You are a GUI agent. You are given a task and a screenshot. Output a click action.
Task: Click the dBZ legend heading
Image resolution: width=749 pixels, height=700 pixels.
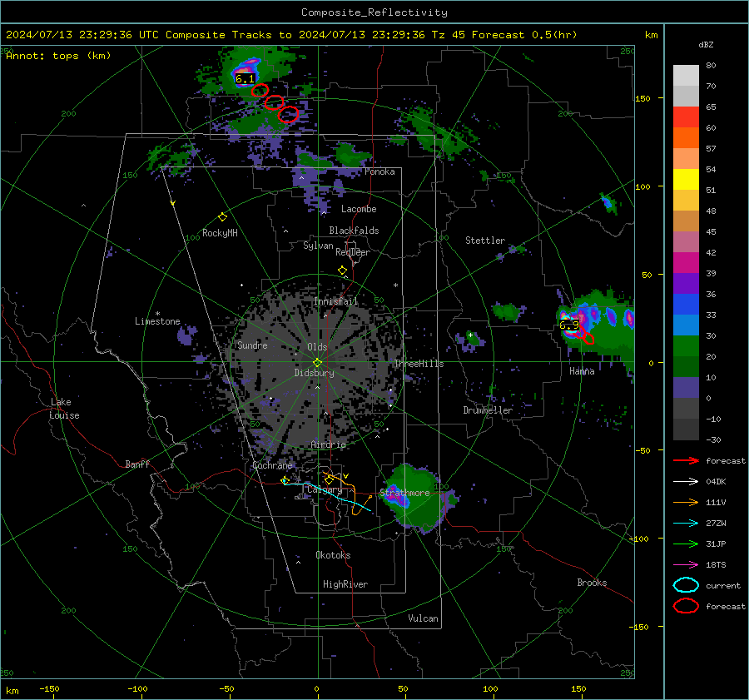pyautogui.click(x=706, y=44)
